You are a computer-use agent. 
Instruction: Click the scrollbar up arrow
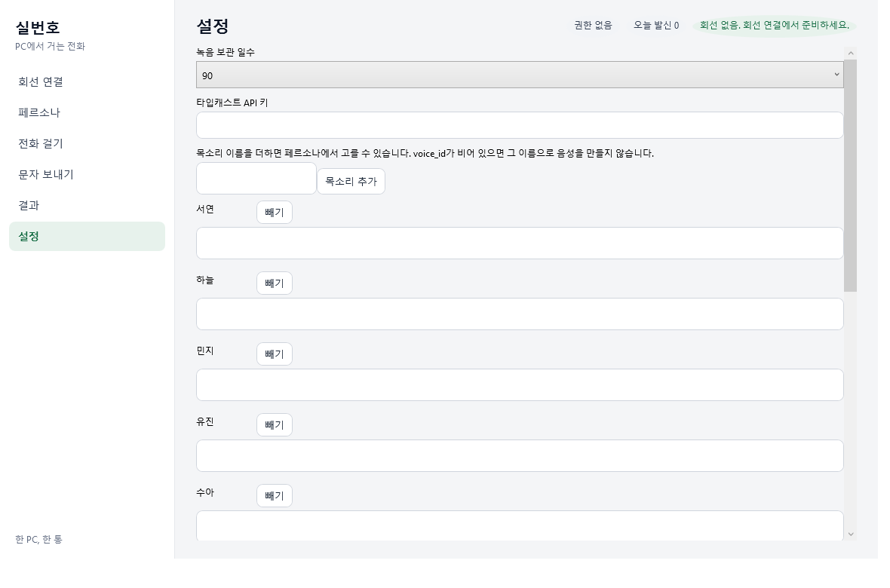(x=850, y=53)
